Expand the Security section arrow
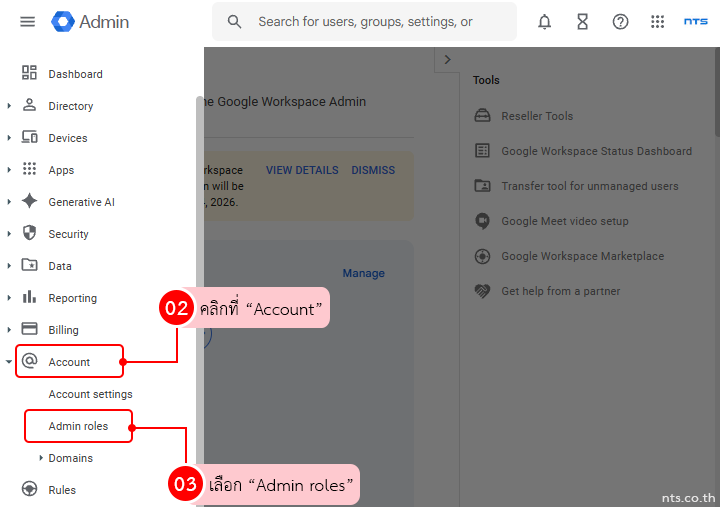 coord(9,234)
